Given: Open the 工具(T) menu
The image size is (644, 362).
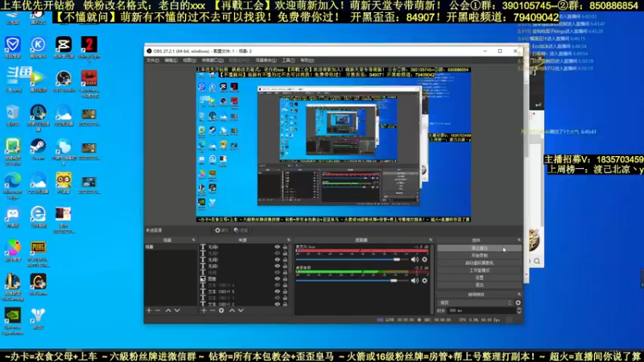Looking at the screenshot, I should click(x=288, y=60).
